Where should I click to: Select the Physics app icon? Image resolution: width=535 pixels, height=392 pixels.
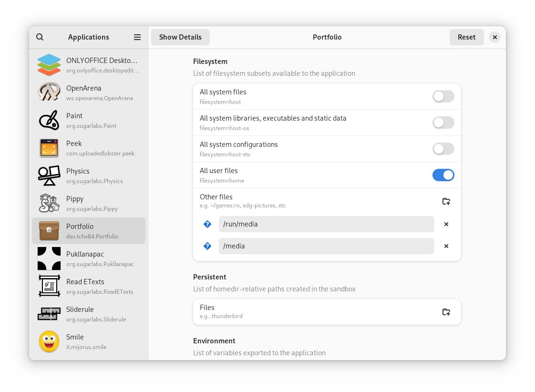tap(49, 175)
